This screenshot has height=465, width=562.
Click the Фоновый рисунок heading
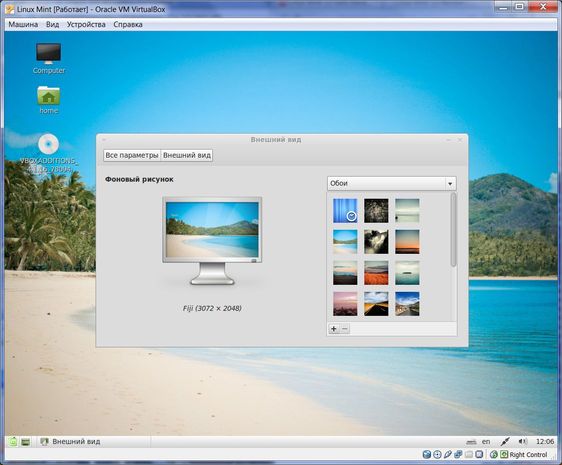[139, 179]
